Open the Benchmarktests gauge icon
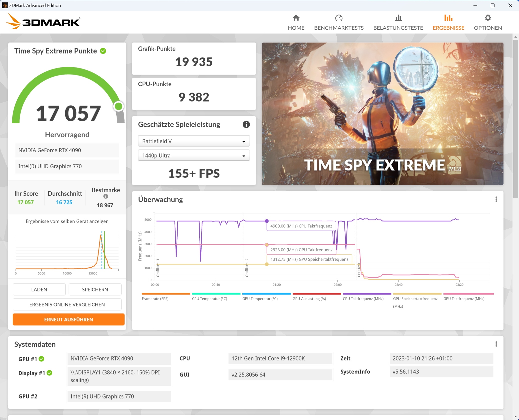Image resolution: width=519 pixels, height=420 pixels. pyautogui.click(x=339, y=18)
